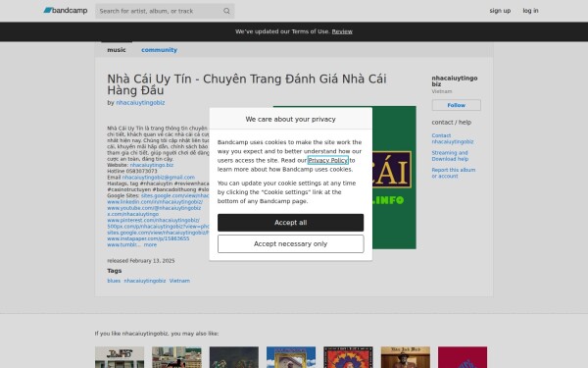The image size is (588, 368).
Task: Open the first recommended album thumbnail
Action: point(120,357)
